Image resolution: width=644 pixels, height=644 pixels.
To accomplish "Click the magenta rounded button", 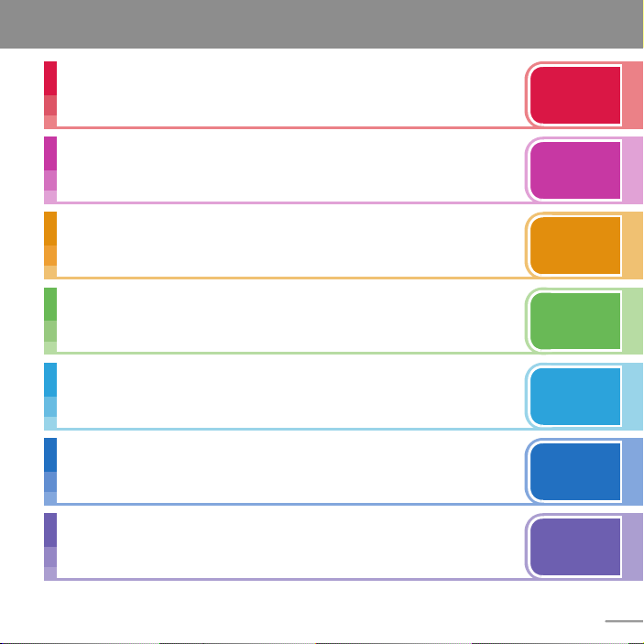I will tap(575, 170).
